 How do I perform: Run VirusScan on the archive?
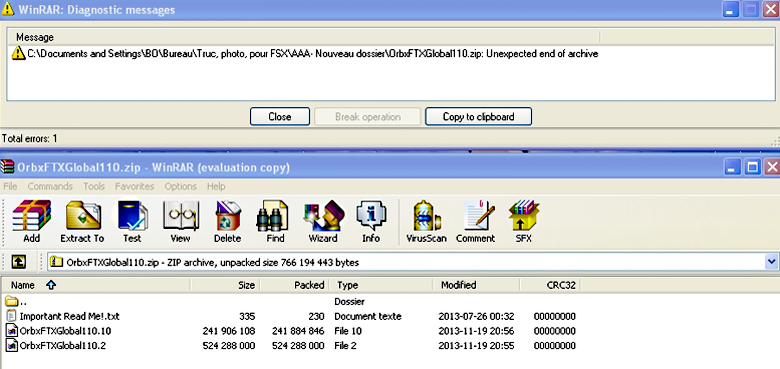coord(426,222)
